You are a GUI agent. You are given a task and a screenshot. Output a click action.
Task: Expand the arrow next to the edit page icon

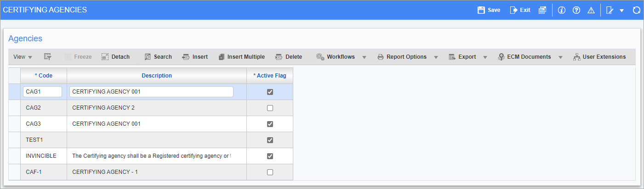click(621, 10)
